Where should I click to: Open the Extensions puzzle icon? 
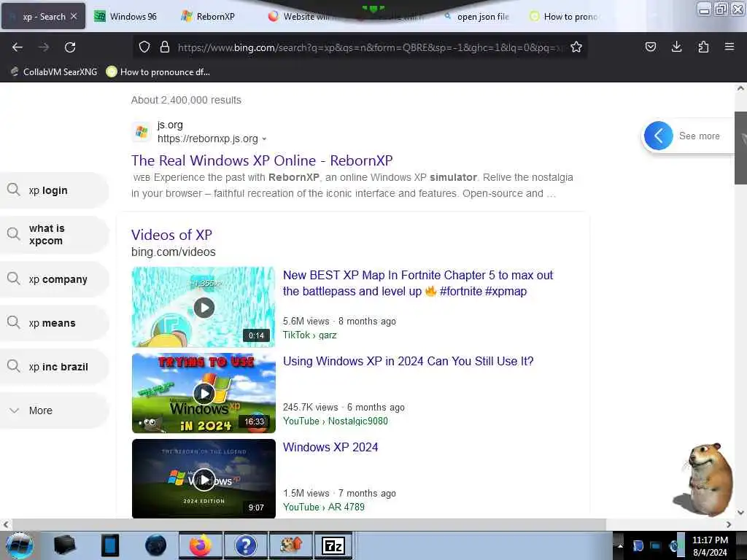click(x=703, y=47)
